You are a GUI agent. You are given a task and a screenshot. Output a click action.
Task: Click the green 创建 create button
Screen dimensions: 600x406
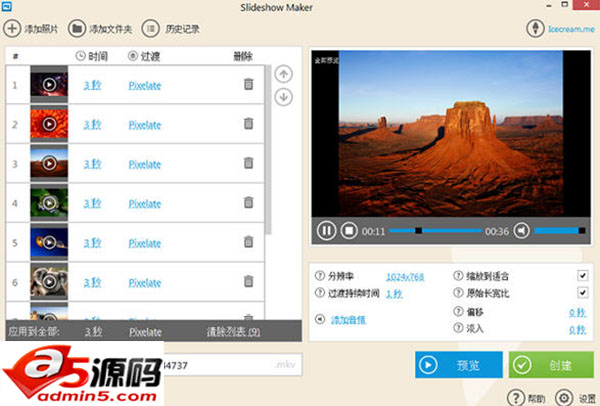coord(551,365)
